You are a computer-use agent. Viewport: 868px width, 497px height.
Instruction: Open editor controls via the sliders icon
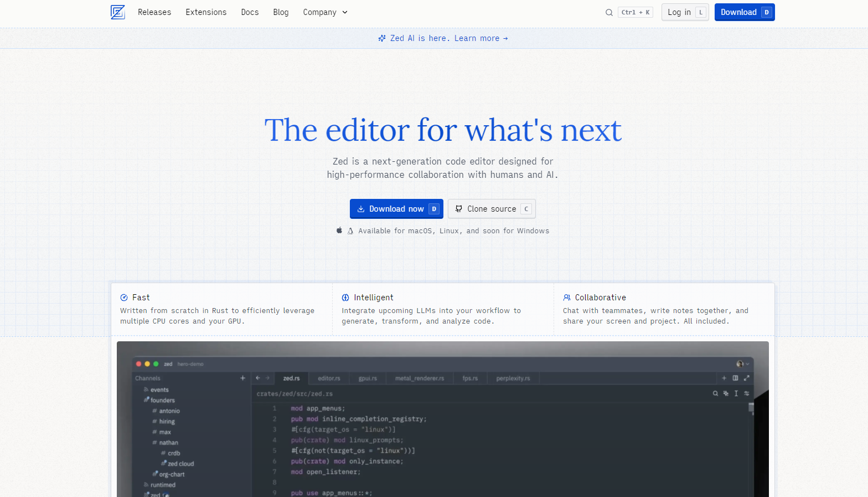[x=747, y=393]
